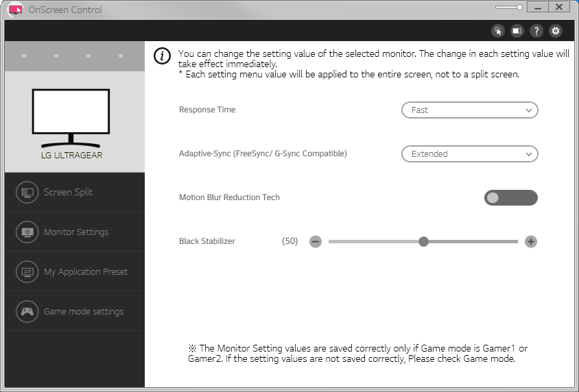Toggle Motion Blur Reduction Tech switch
The width and height of the screenshot is (579, 392).
point(510,197)
